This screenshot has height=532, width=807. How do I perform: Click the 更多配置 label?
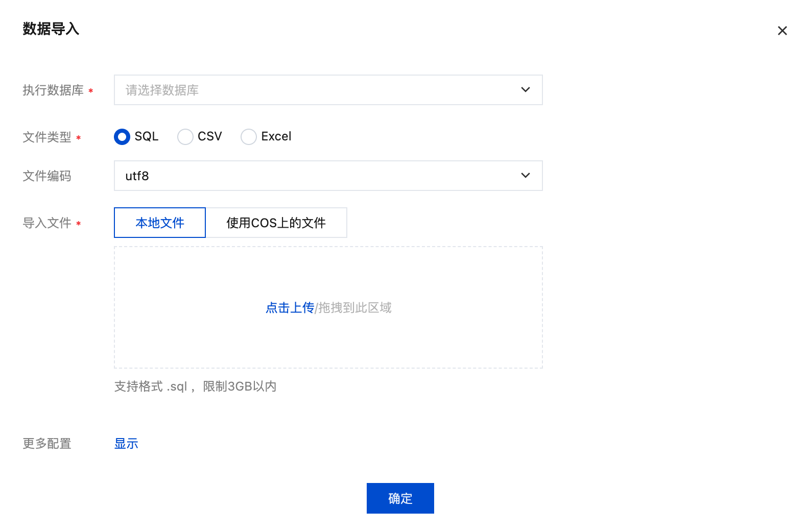click(47, 444)
